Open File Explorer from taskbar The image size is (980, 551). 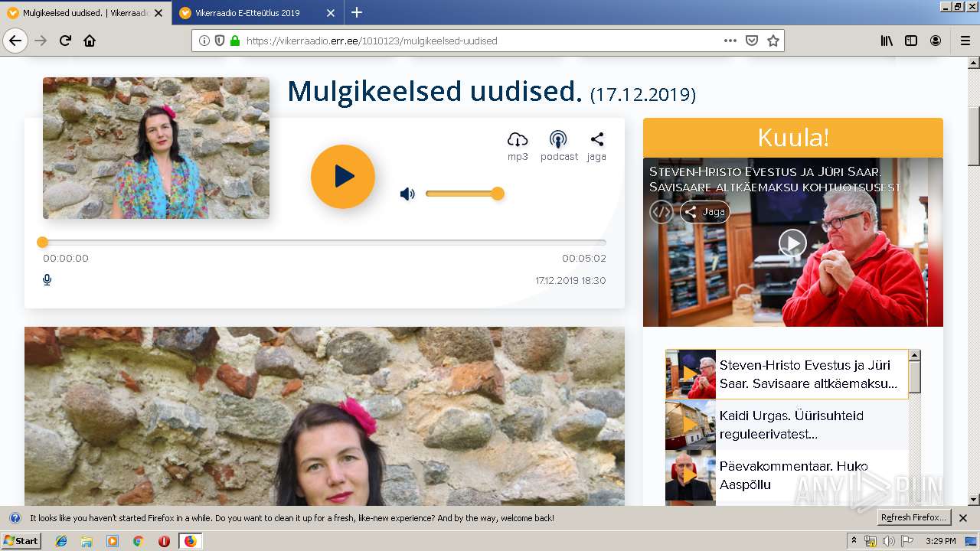87,541
